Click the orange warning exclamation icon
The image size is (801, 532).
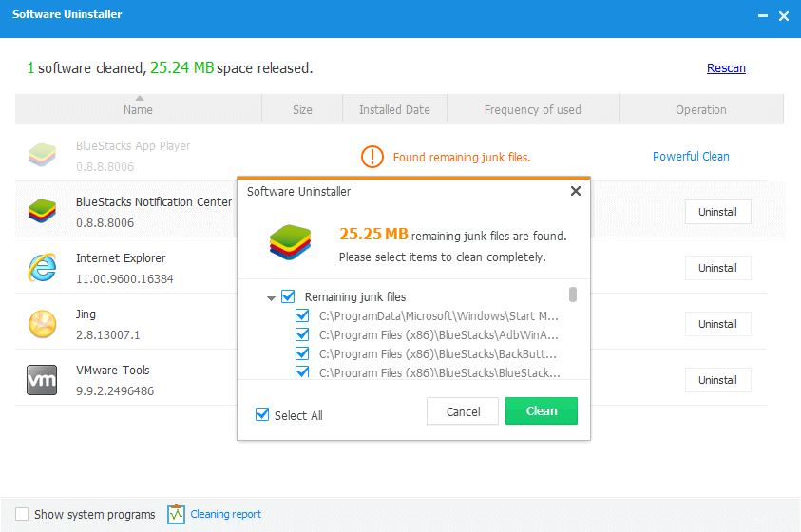click(372, 157)
